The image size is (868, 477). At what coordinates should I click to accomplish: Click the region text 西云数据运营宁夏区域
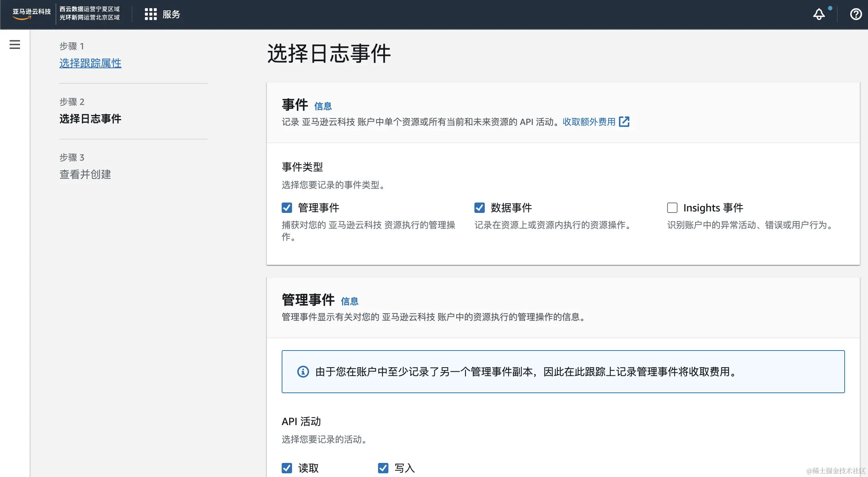click(x=89, y=9)
